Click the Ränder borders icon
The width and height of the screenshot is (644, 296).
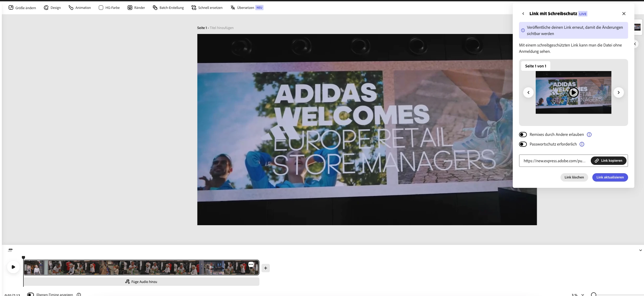coord(130,8)
